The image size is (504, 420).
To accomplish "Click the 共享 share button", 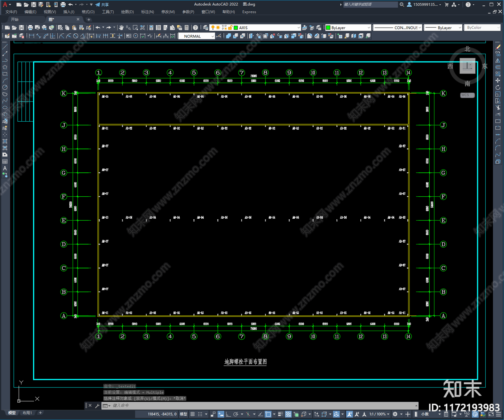I will point(102,4).
